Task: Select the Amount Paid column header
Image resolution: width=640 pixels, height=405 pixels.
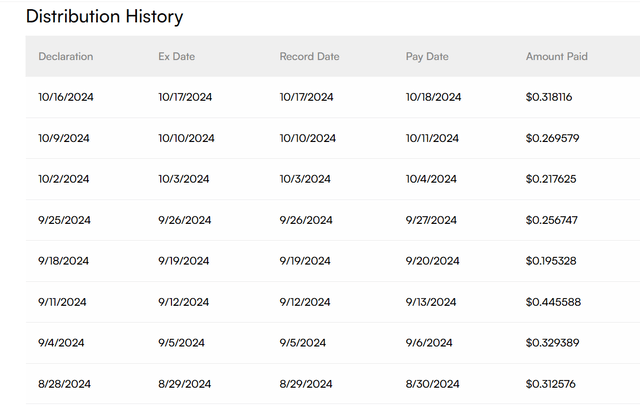Action: 556,57
